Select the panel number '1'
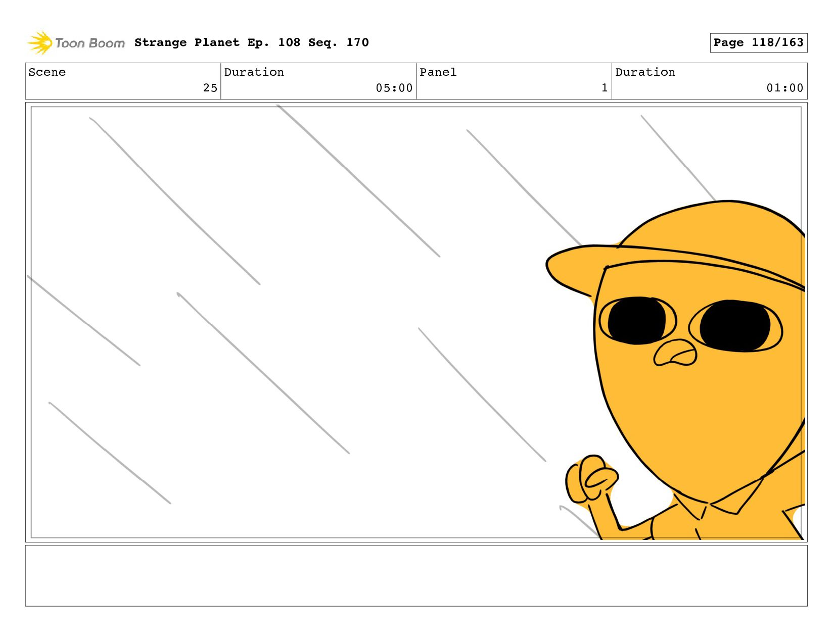The height and width of the screenshot is (644, 834). 605,88
